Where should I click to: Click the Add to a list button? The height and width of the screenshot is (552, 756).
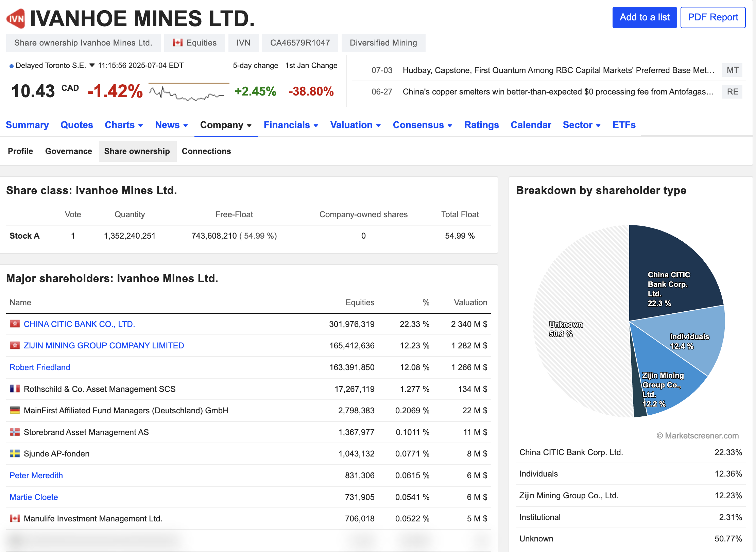[645, 17]
